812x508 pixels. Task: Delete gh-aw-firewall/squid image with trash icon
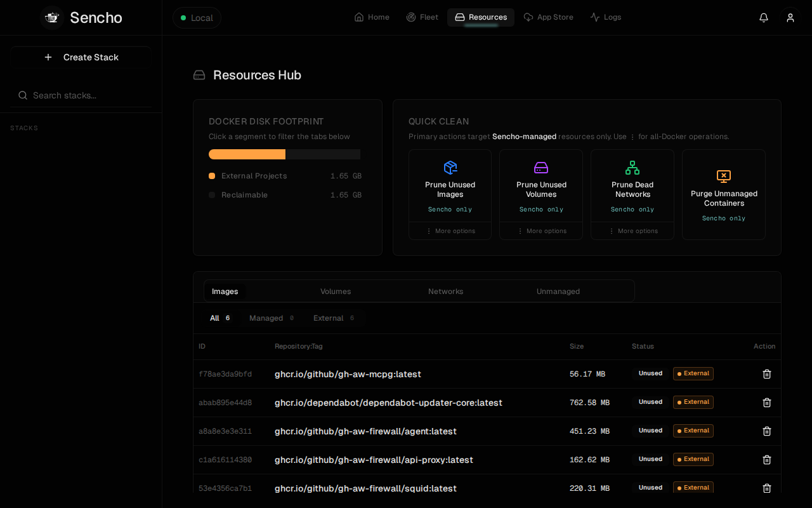click(767, 488)
